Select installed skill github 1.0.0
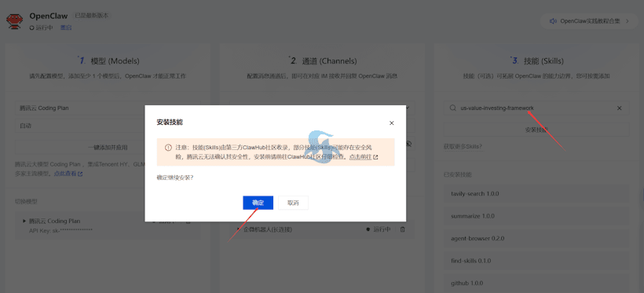This screenshot has height=293, width=644. click(x=536, y=283)
